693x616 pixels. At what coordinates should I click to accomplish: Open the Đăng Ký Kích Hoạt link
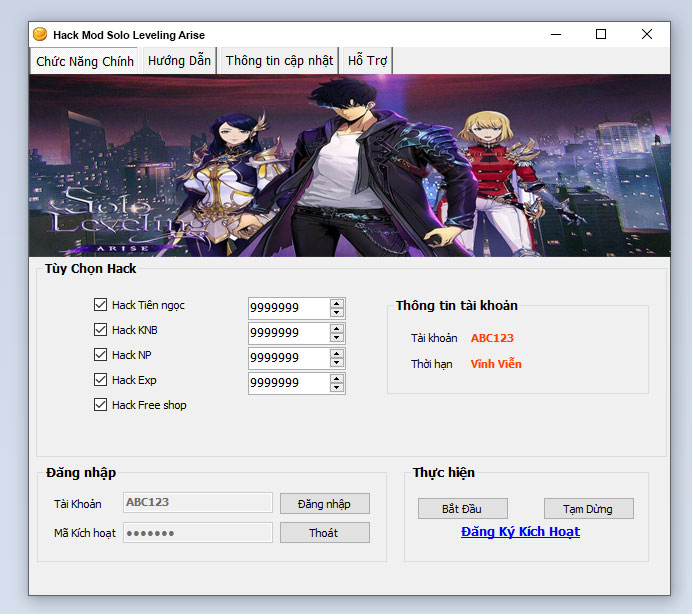point(520,532)
